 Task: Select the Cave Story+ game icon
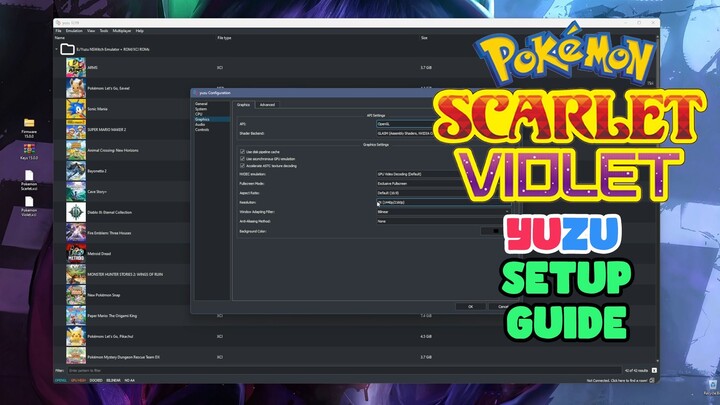point(76,191)
